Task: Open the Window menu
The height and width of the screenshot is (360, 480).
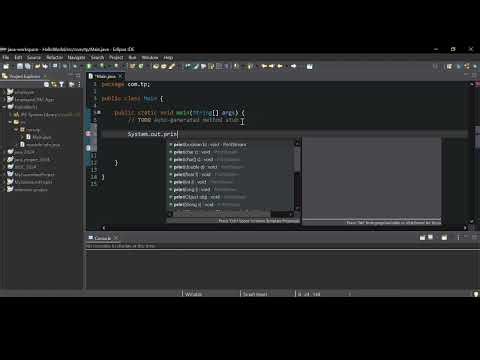Action: (x=150, y=57)
